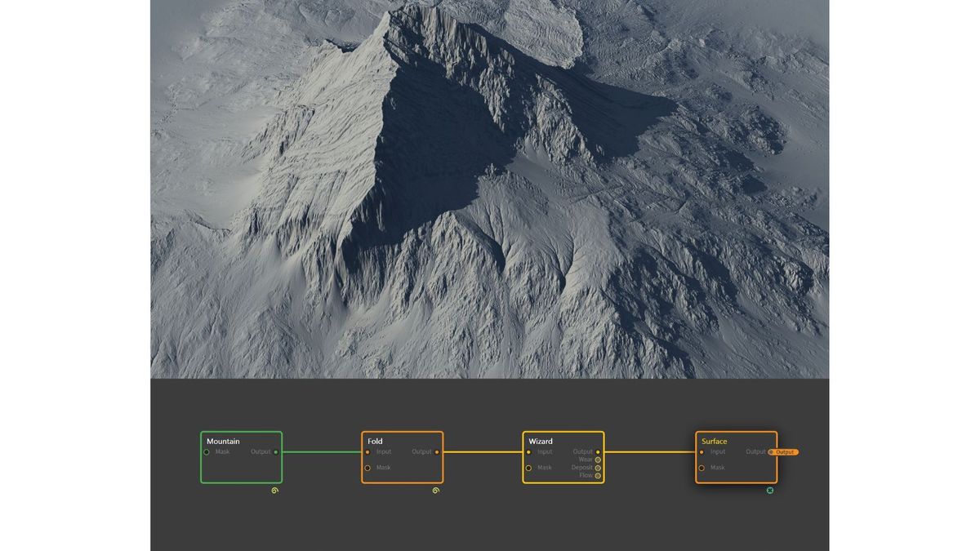Select the Mountain node header
The image size is (980, 551).
click(224, 440)
